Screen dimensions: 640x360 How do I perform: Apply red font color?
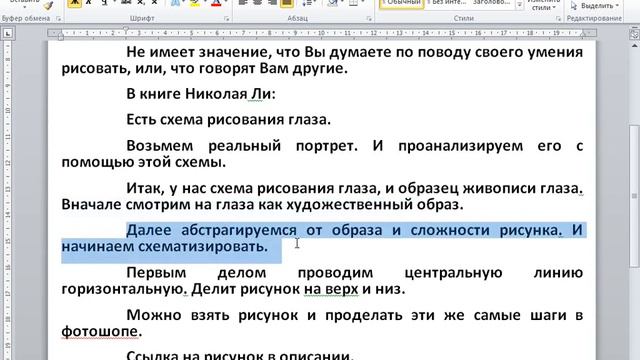216,3
